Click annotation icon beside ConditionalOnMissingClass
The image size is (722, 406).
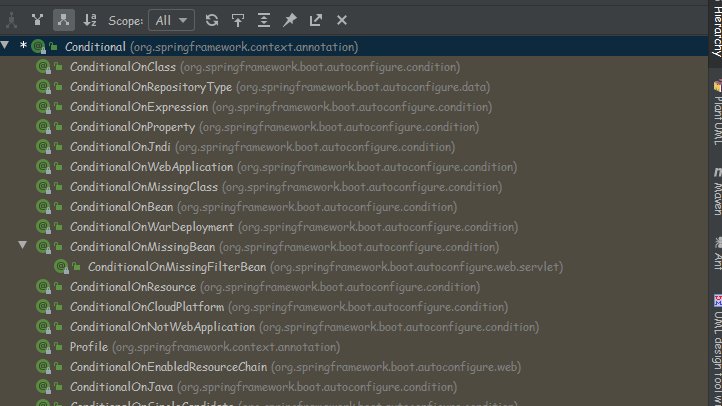tap(44, 187)
